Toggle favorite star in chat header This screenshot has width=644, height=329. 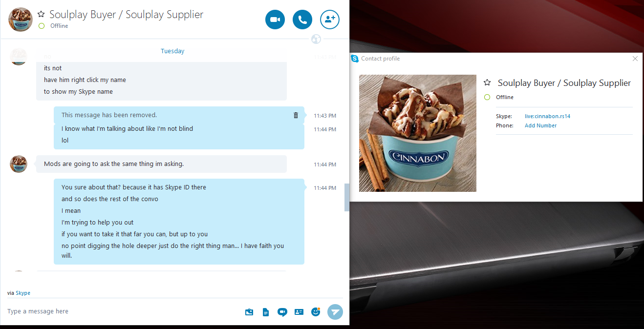41,15
